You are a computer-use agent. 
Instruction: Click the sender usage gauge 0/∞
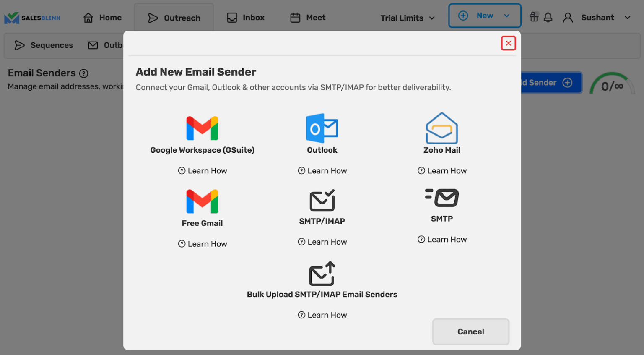click(612, 84)
